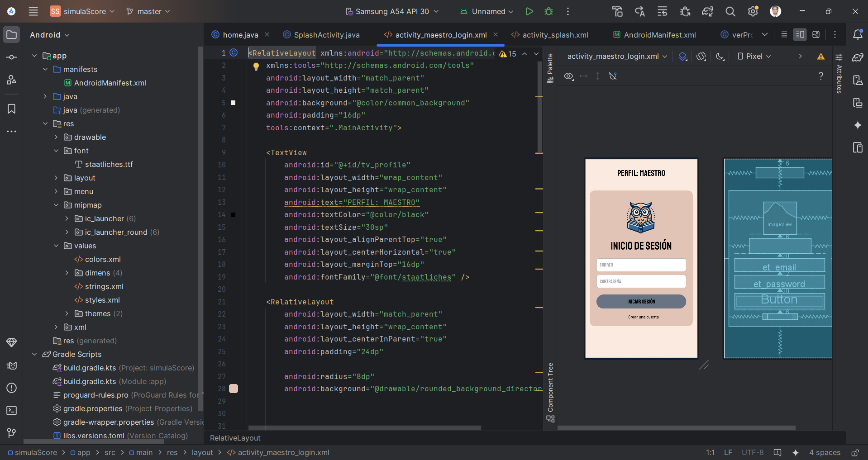Open the Commit tool window
Image resolution: width=868 pixels, height=460 pixels.
point(11,57)
